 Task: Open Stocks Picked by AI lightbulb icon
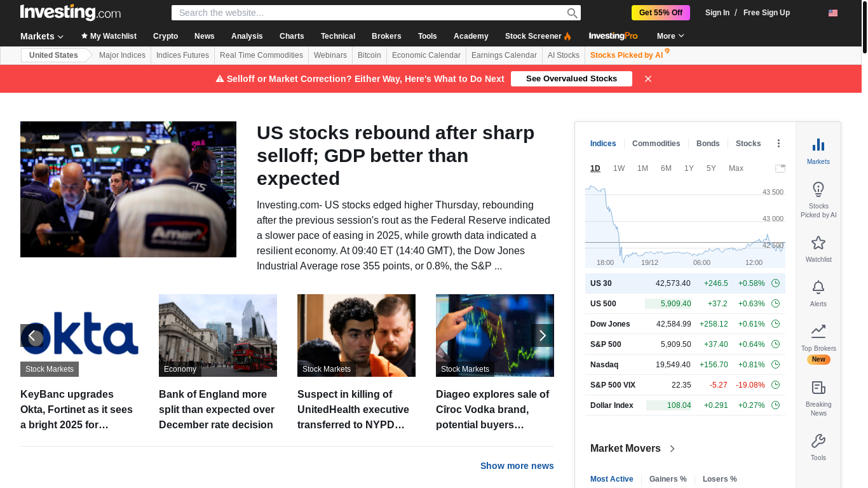[x=818, y=189]
